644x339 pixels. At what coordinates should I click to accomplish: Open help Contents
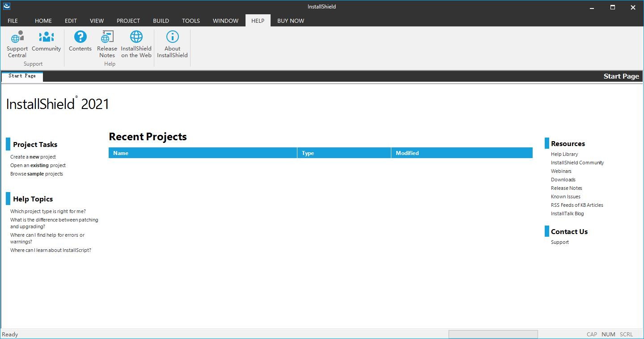(x=80, y=41)
